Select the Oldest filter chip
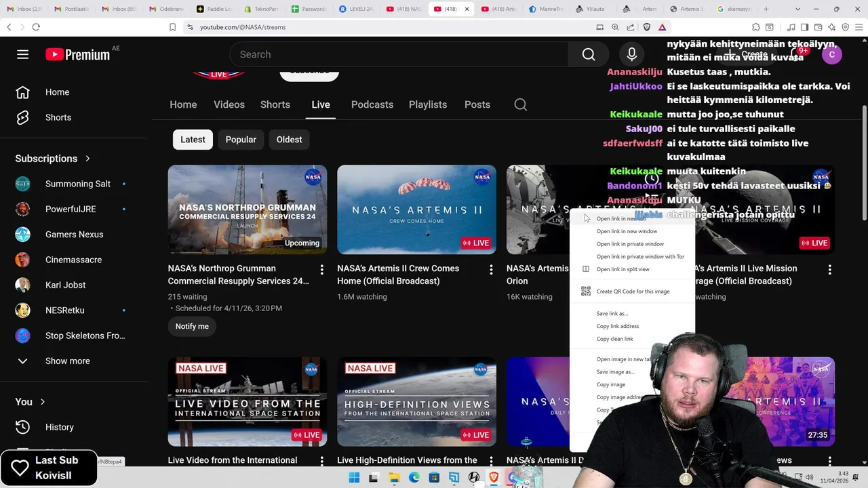The image size is (868, 488). 289,140
